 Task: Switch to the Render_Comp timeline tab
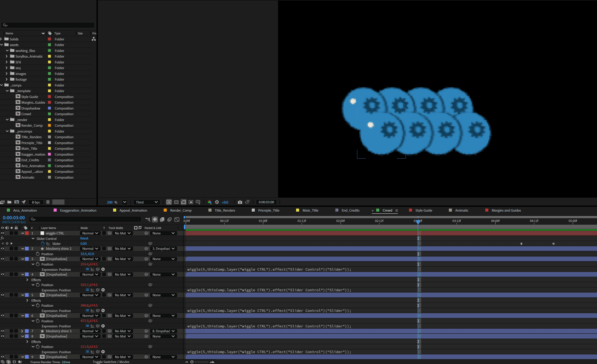(181, 210)
